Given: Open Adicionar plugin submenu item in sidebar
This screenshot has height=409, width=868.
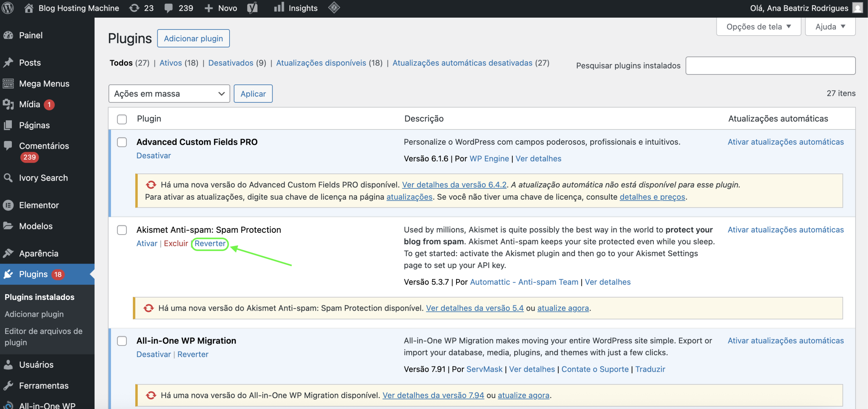Looking at the screenshot, I should (34, 314).
